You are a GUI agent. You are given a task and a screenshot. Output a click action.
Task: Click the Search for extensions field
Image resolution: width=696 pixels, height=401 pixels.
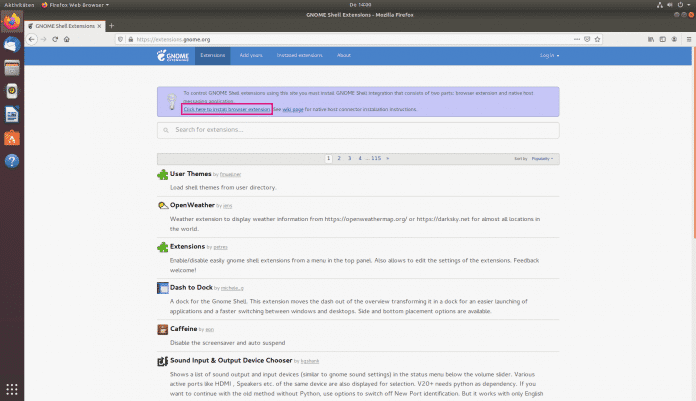point(358,131)
